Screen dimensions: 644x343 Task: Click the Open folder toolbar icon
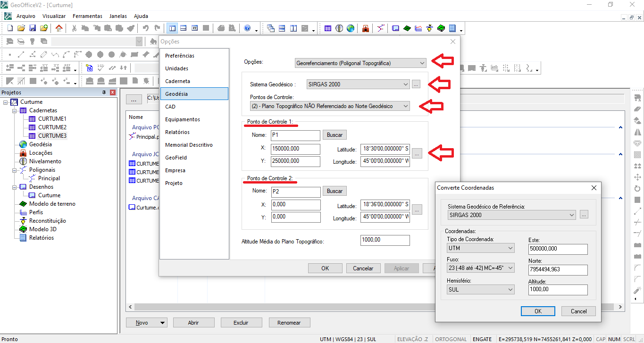(x=21, y=28)
